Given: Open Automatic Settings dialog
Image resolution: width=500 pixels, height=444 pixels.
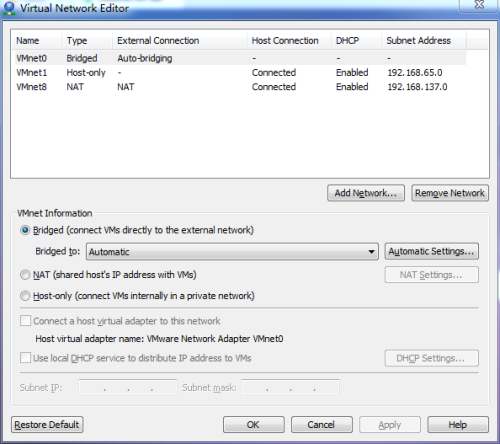Looking at the screenshot, I should coord(432,251).
